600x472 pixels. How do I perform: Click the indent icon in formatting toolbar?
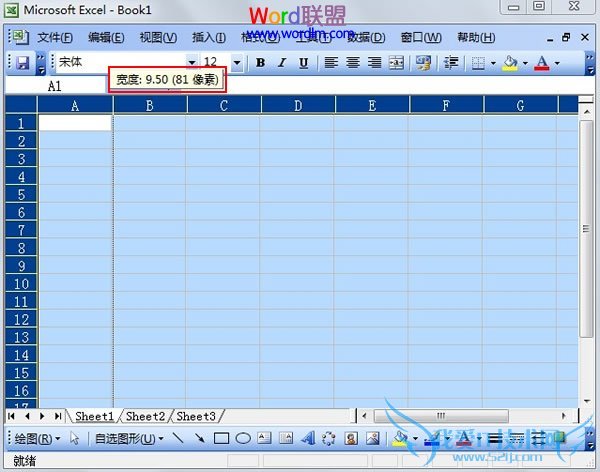point(451,62)
